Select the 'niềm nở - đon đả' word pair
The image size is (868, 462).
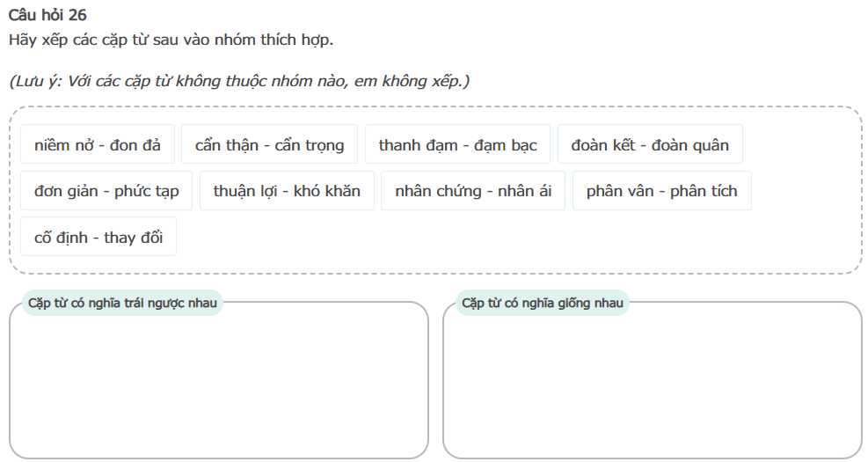tap(98, 145)
